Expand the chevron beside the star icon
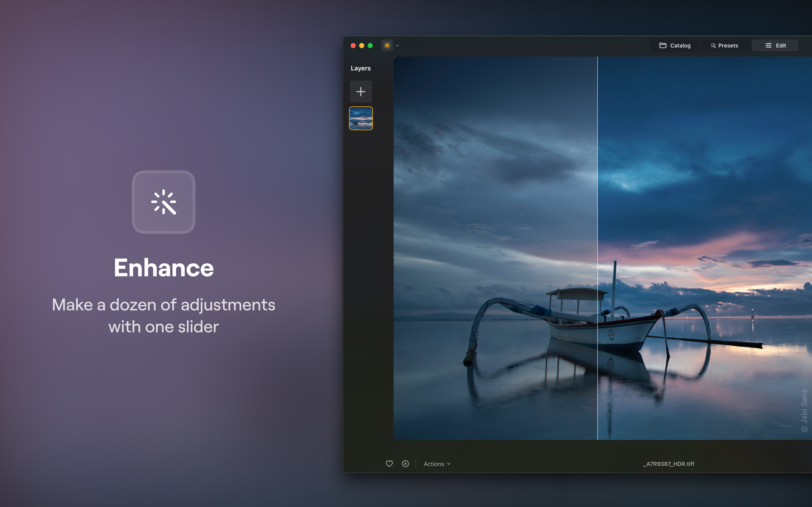The image size is (812, 507). tap(397, 45)
